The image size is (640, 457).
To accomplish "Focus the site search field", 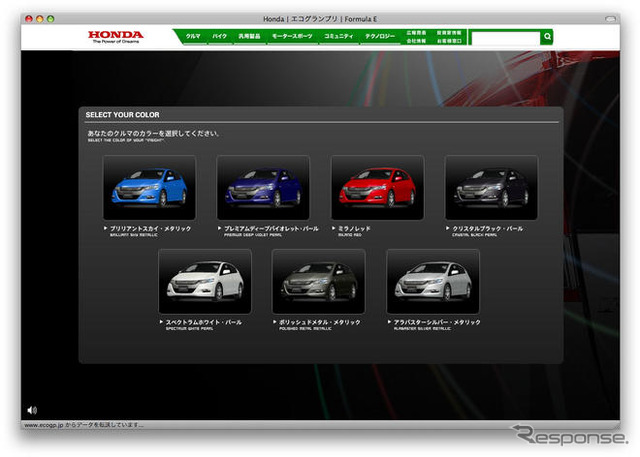I will point(506,38).
